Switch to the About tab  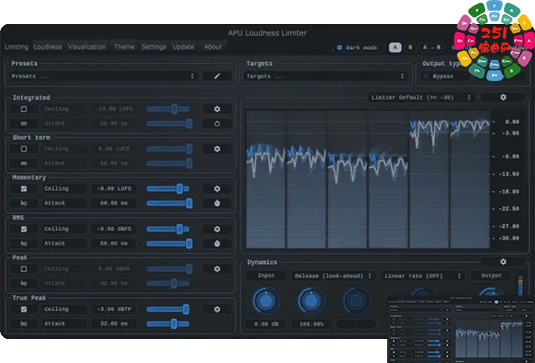pyautogui.click(x=213, y=47)
